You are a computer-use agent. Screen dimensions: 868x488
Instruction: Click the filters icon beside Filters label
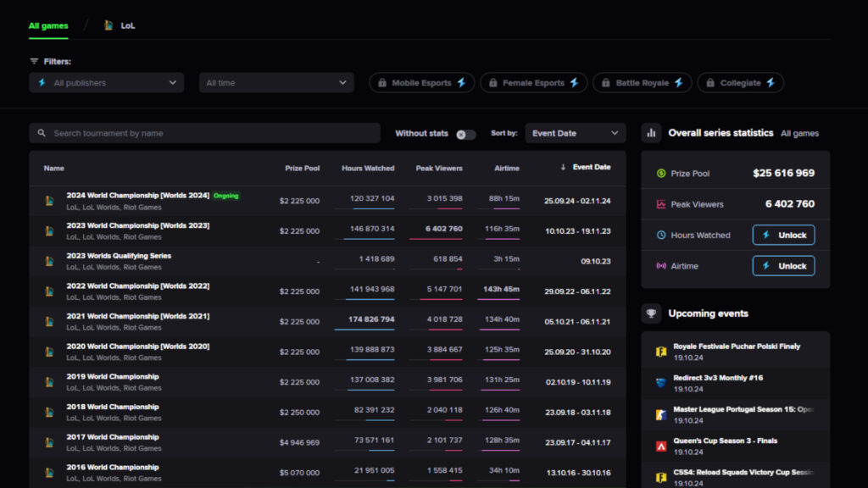35,62
